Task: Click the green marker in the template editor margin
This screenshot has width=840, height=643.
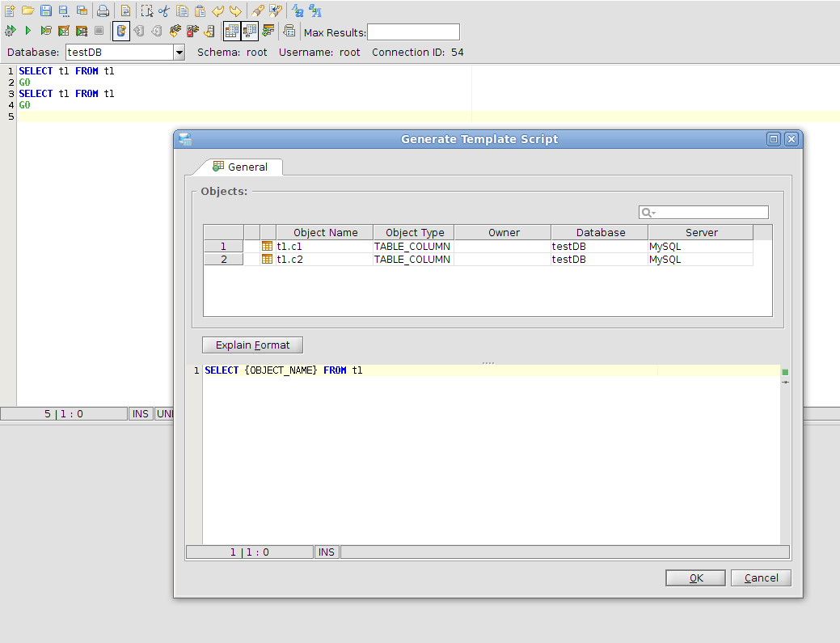Action: click(785, 372)
